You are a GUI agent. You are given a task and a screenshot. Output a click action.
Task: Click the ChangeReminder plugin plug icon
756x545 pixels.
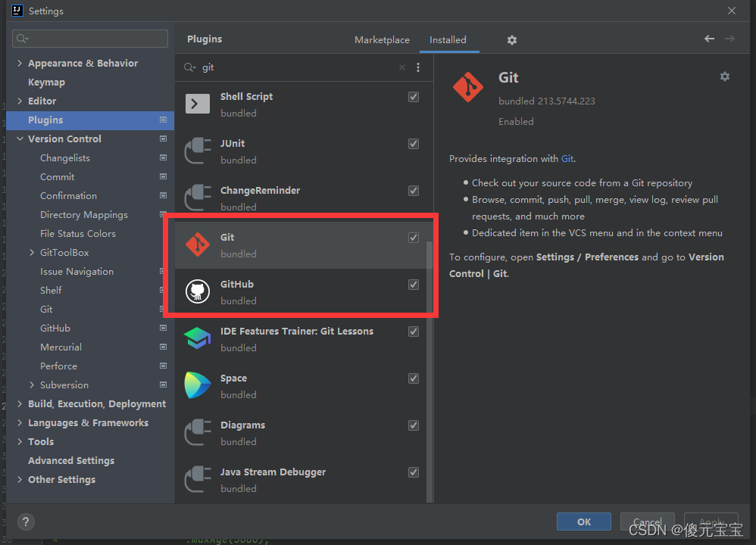[198, 198]
